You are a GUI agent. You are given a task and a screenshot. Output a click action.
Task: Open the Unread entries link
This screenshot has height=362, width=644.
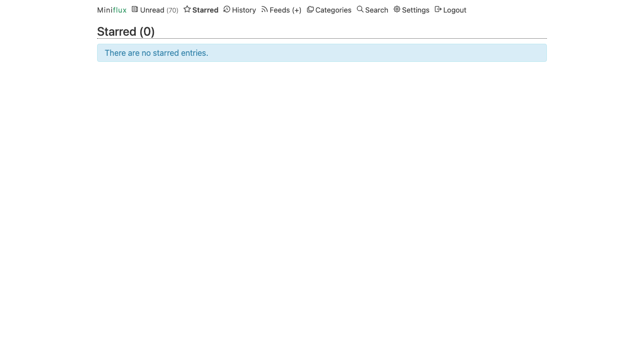pyautogui.click(x=152, y=10)
